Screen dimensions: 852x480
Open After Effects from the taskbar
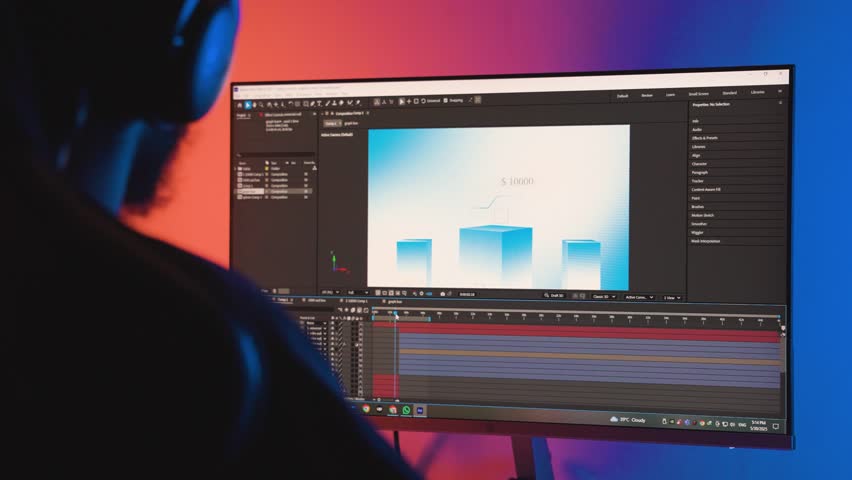(x=420, y=411)
